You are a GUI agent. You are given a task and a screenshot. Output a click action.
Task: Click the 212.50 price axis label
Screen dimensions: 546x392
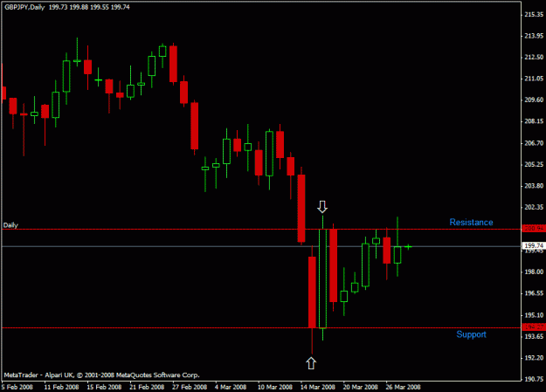(534, 57)
